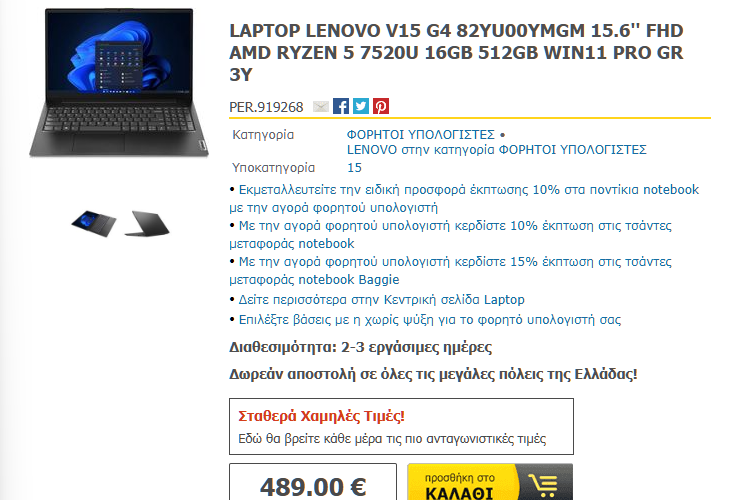Click the 489.00 € price box
Viewport: 750px width, 500px height.
pos(313,482)
